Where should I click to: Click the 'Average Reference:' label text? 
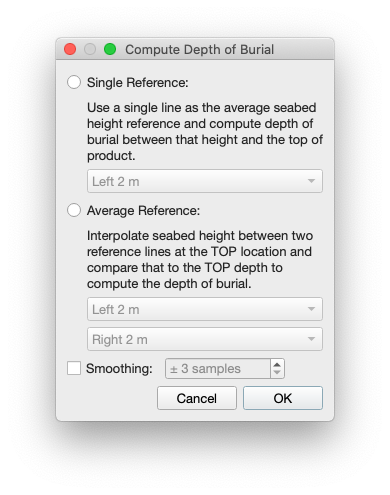143,210
